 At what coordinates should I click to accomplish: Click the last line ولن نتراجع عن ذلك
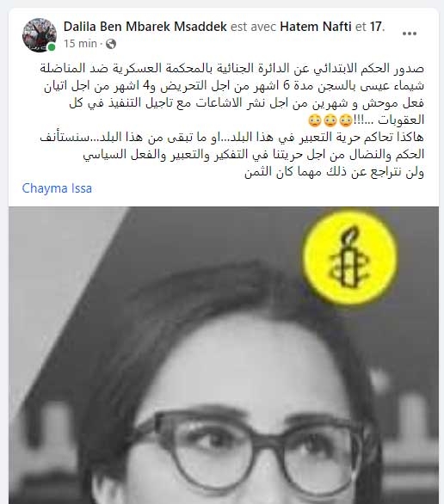tap(334, 172)
